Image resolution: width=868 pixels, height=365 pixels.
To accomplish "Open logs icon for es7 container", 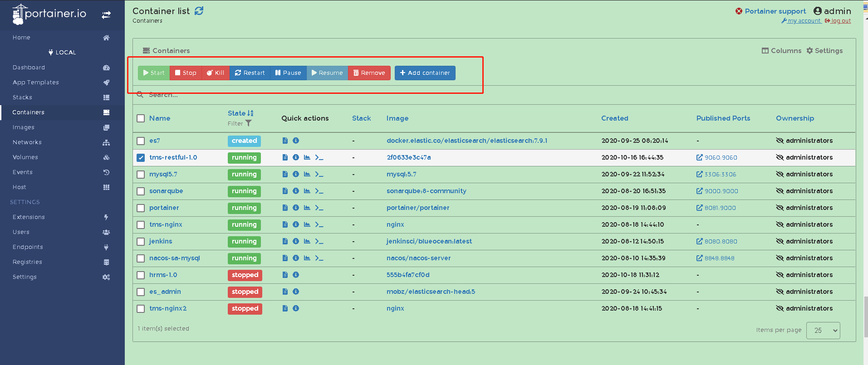I will tap(285, 141).
